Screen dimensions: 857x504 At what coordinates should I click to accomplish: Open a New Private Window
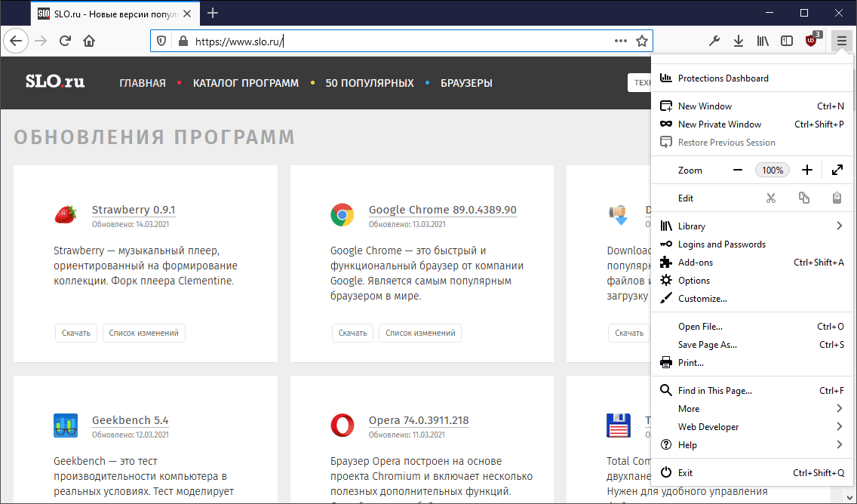(751, 124)
